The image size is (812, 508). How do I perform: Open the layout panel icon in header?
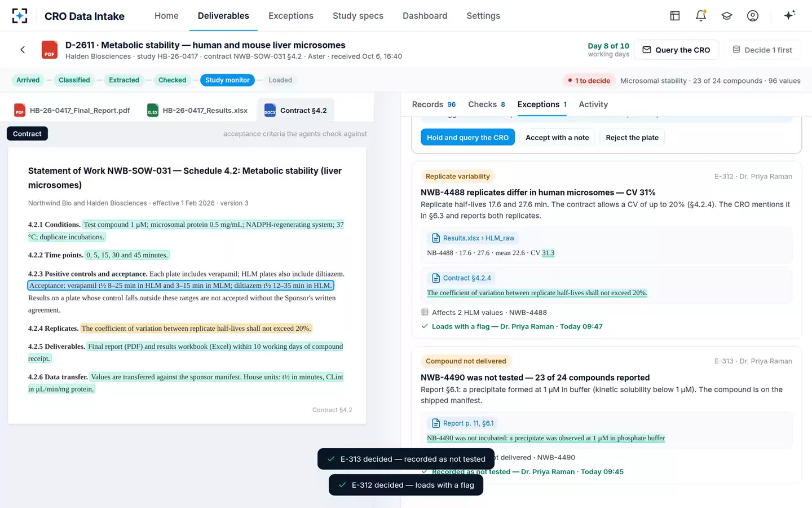pos(674,16)
